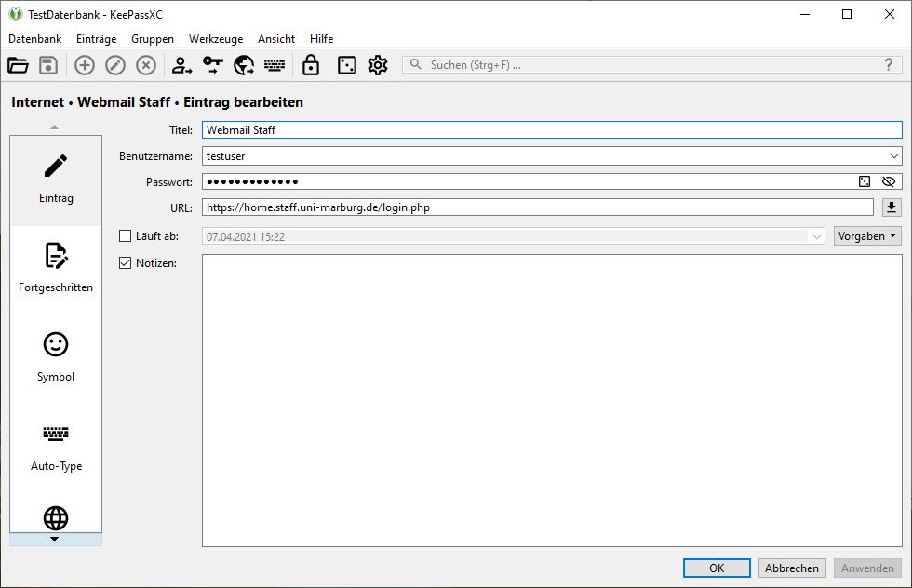Viewport: 912px width, 588px height.
Task: Open database folder icon in toolbar
Action: (18, 65)
